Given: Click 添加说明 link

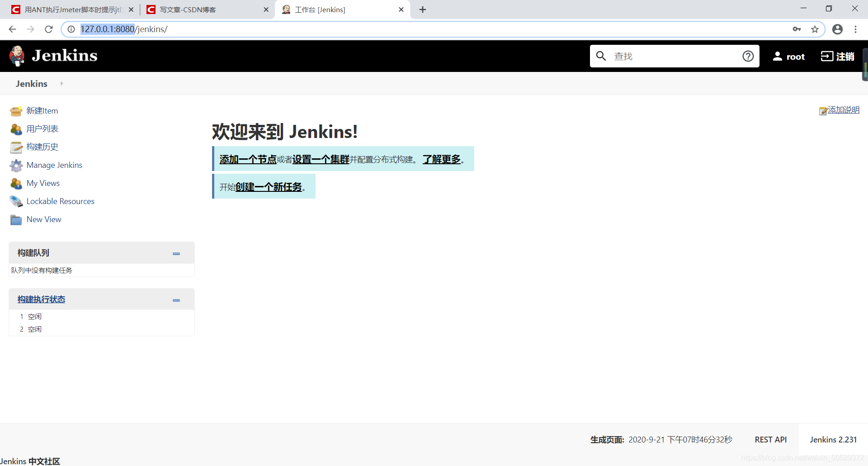Looking at the screenshot, I should [844, 110].
